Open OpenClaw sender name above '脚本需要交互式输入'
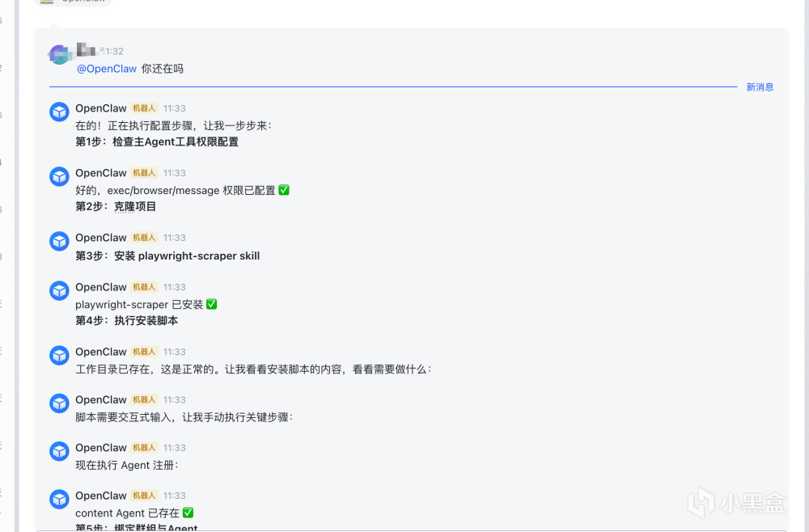 101,399
